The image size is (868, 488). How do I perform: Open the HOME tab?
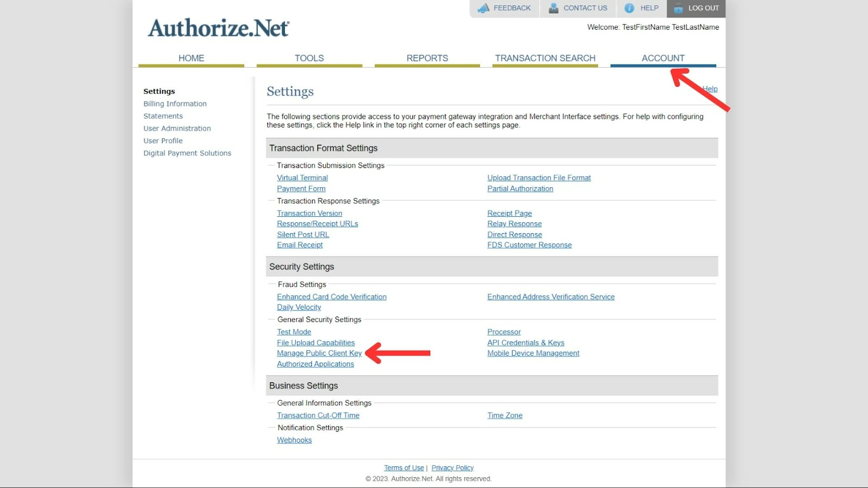coord(192,58)
